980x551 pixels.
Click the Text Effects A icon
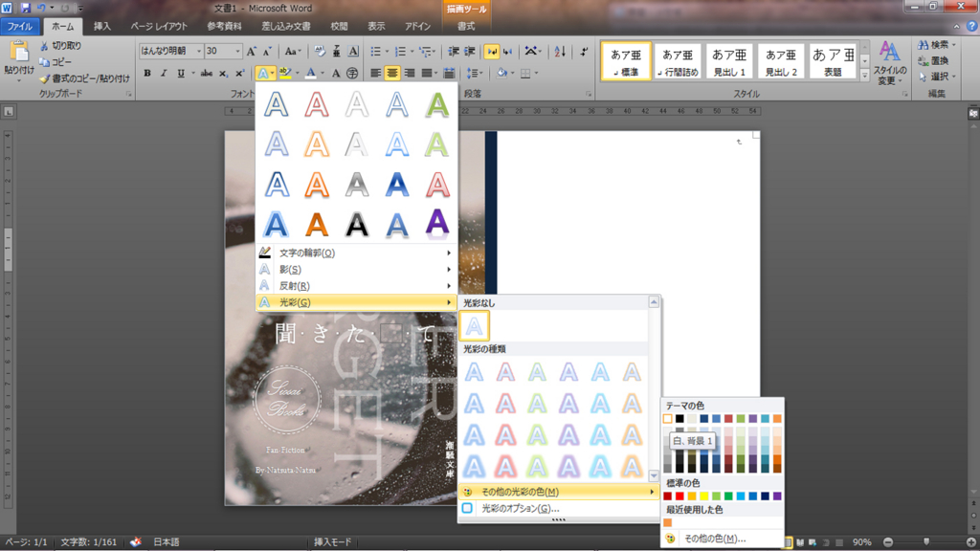(x=263, y=73)
